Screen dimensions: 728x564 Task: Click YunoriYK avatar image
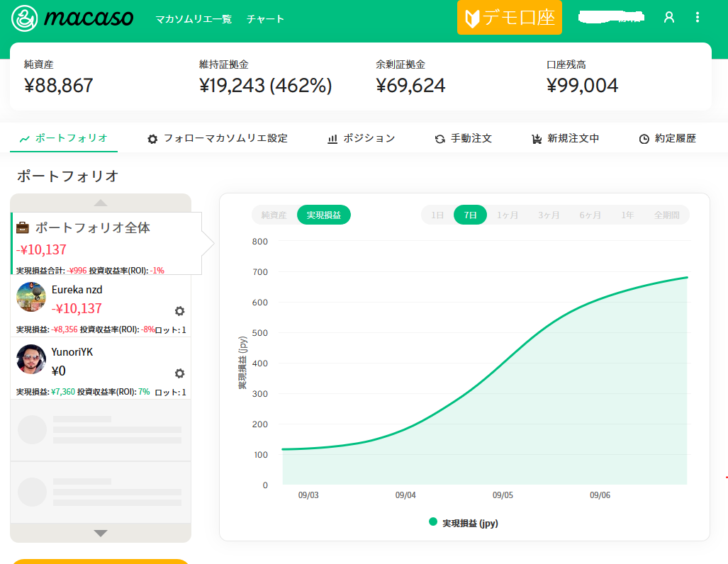(x=31, y=359)
